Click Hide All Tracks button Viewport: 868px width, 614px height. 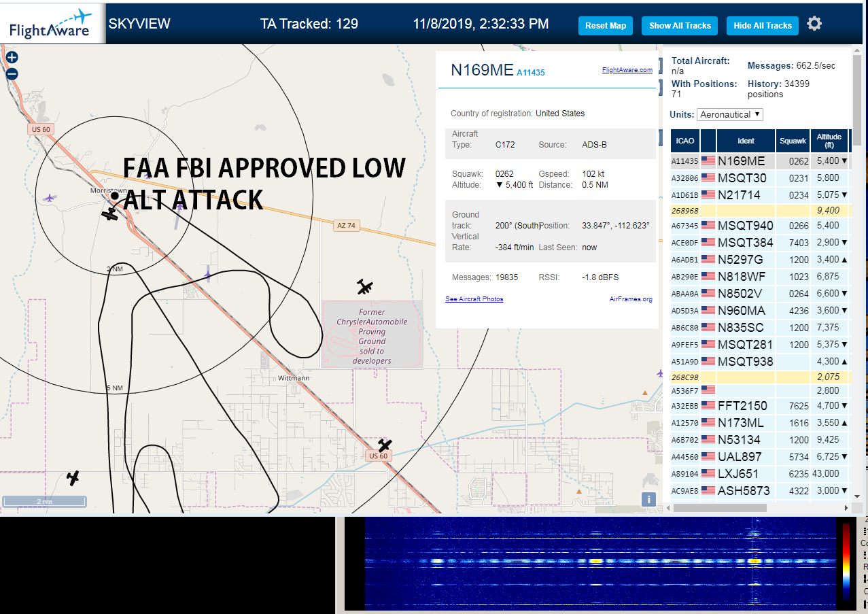pos(763,26)
